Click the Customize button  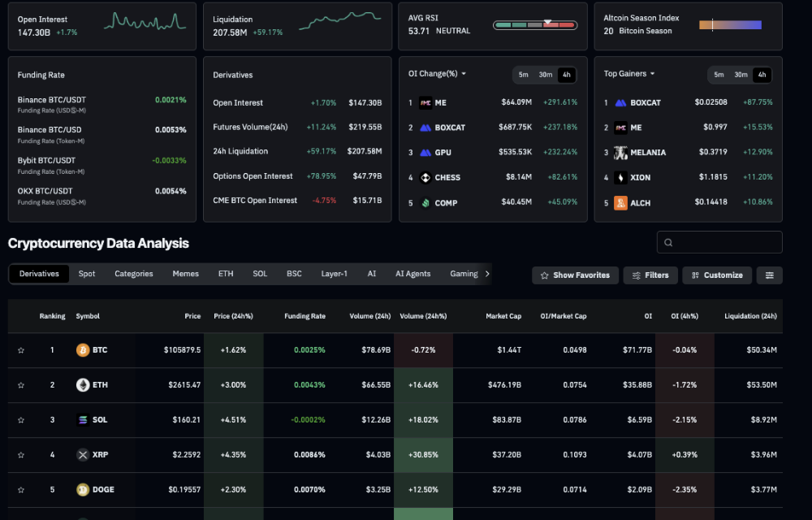[x=717, y=275]
